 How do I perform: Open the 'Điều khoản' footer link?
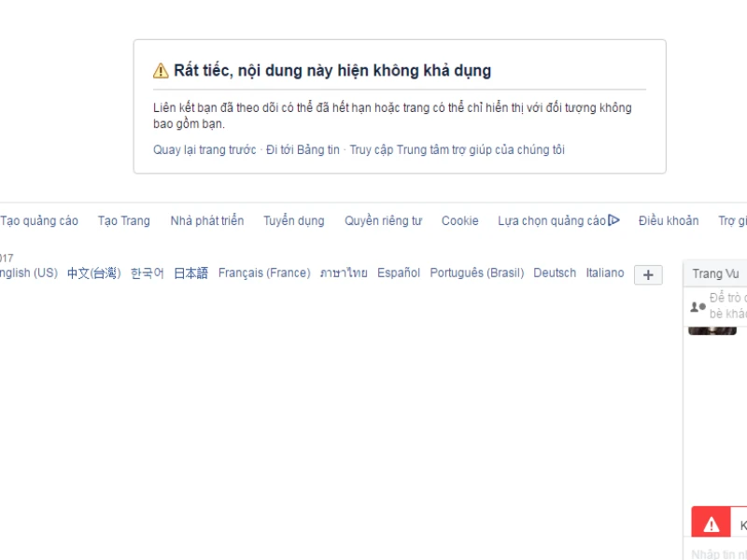[x=669, y=221]
